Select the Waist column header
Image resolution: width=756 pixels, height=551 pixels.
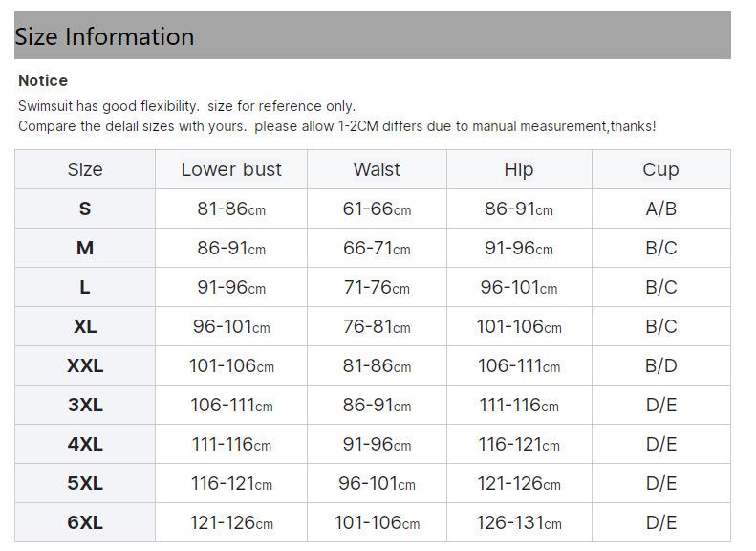point(377,170)
